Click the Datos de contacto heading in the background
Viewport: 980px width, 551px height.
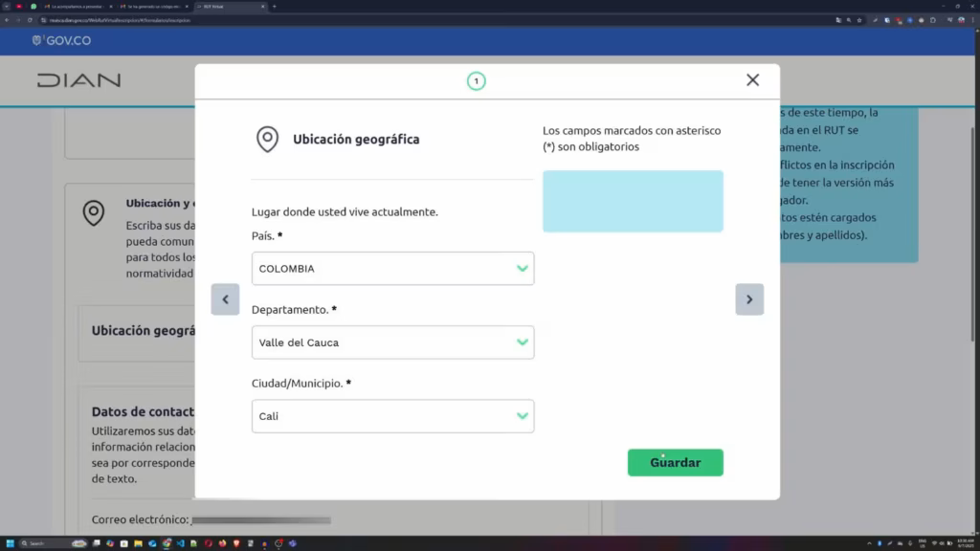pyautogui.click(x=144, y=411)
